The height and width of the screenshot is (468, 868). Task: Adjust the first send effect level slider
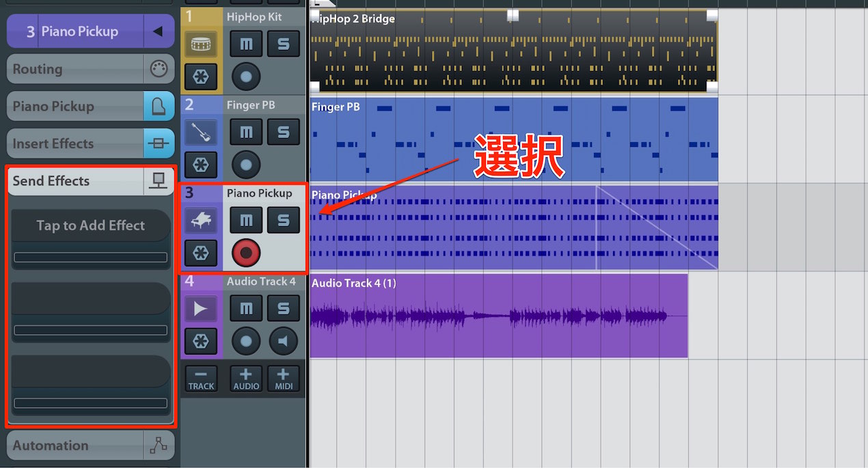[x=91, y=258]
